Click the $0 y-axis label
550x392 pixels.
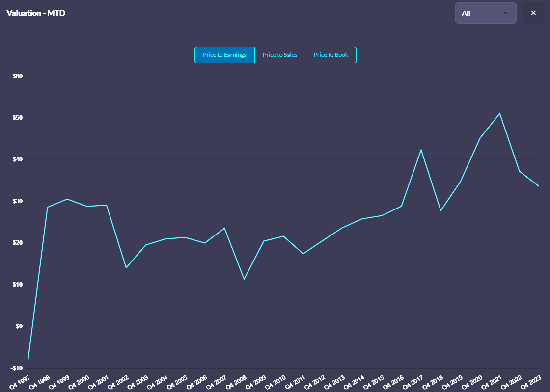point(20,326)
